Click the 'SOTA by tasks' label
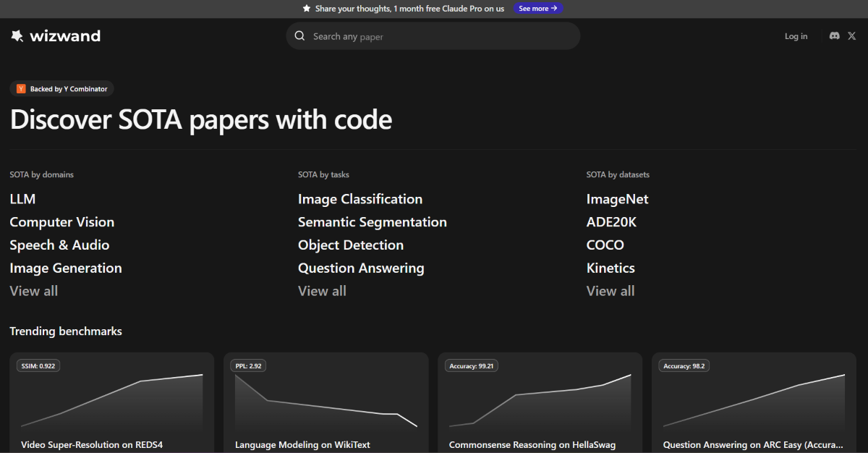The image size is (868, 453). pos(323,174)
